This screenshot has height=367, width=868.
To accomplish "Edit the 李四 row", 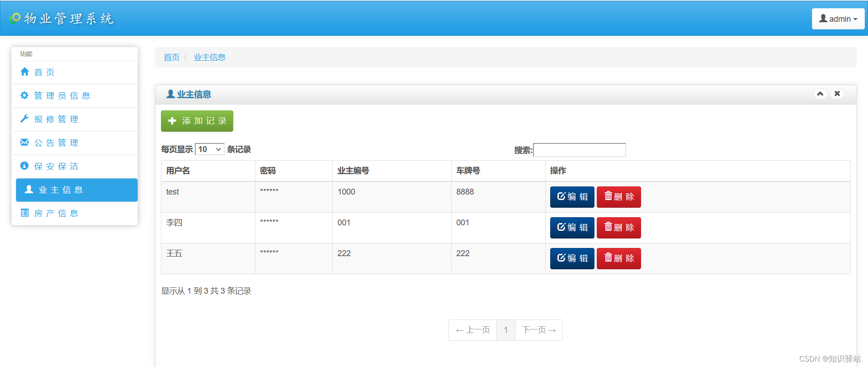I will (x=572, y=228).
